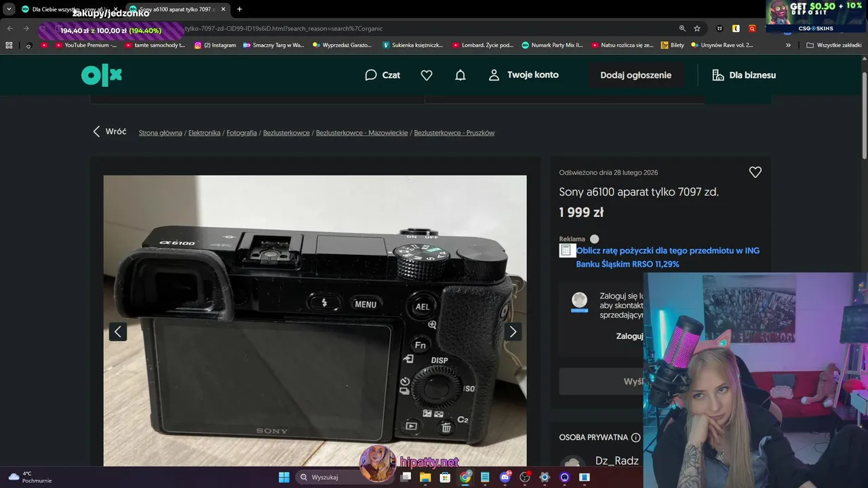Open the Numark Party Mix bookmark
Viewport: 868px width, 488px height.
552,45
